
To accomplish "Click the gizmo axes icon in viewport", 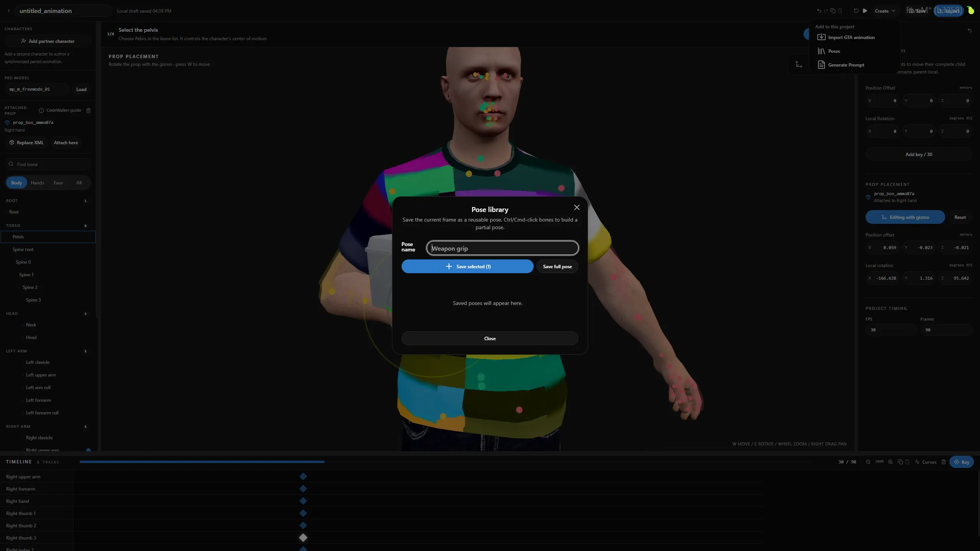I will [x=799, y=64].
